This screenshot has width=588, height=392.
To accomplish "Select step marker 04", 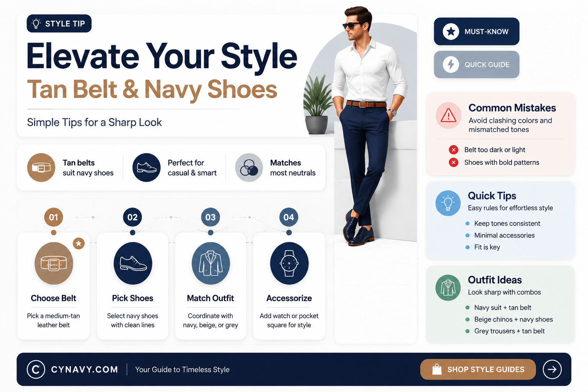I will coord(289,217).
